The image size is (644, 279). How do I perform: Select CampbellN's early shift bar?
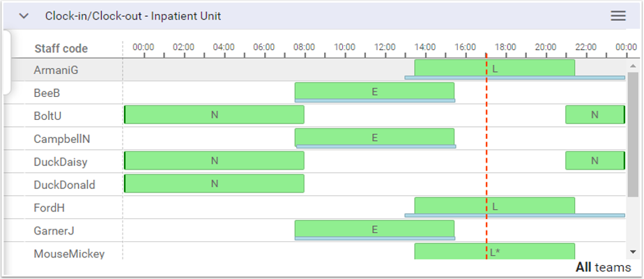point(374,137)
